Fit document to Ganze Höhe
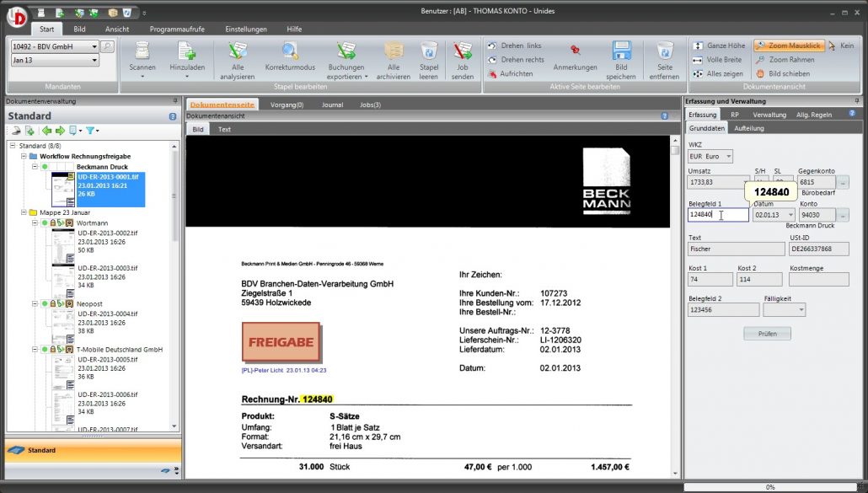Viewport: 868px width, 493px height. (719, 46)
